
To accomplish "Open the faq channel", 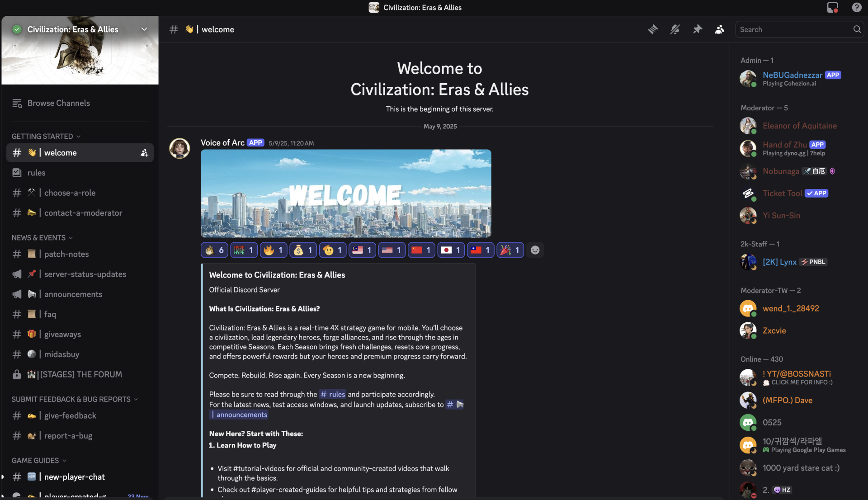I will (x=80, y=314).
